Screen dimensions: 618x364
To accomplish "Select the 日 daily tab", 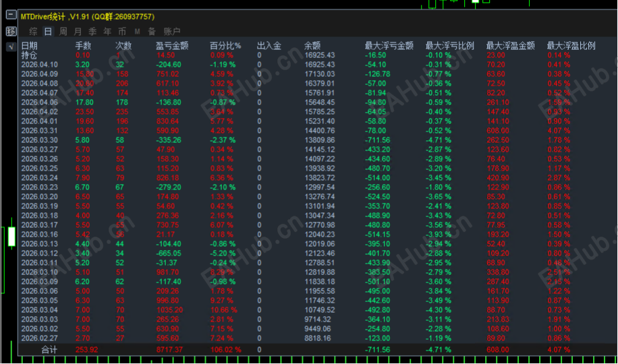I will 48,32.
